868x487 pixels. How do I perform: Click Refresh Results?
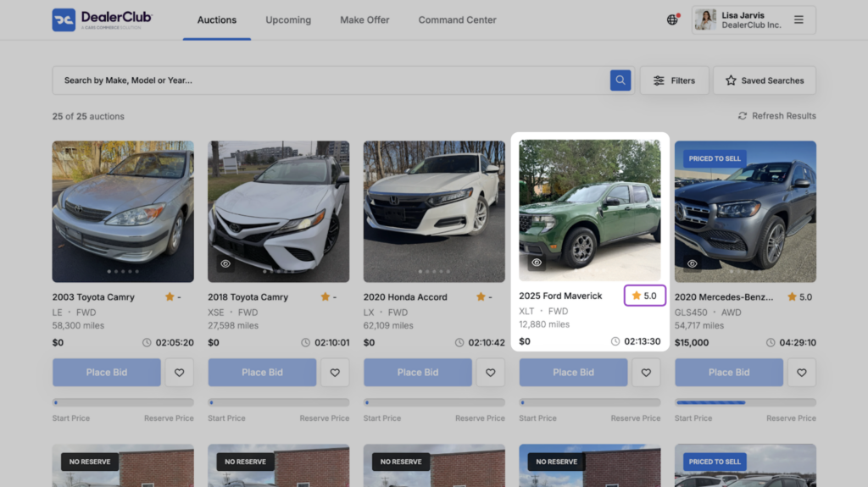[x=776, y=116]
